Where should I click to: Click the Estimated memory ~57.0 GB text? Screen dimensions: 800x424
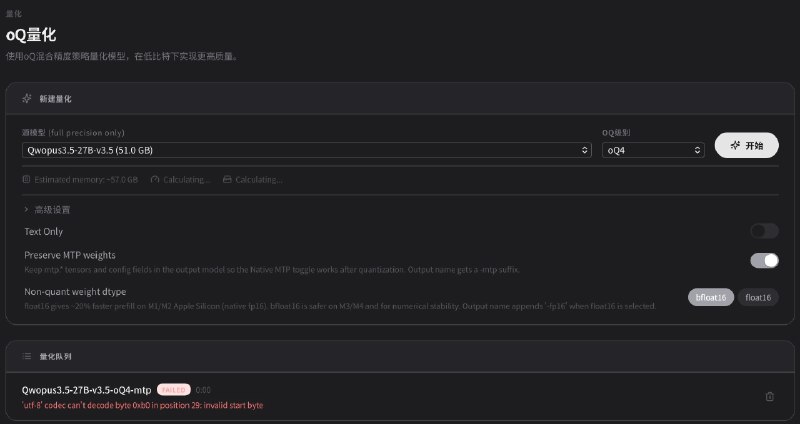click(x=86, y=180)
